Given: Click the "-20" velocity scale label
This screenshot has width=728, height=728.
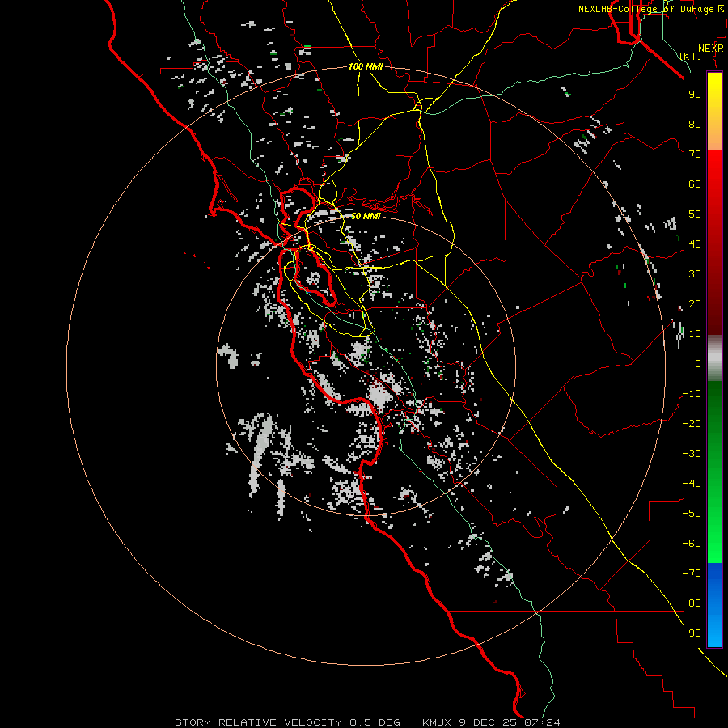Looking at the screenshot, I should click(692, 423).
